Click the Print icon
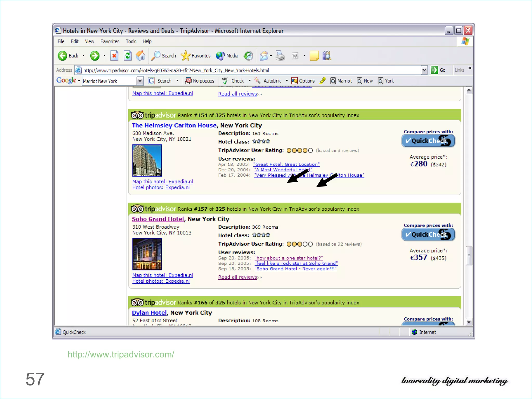 (280, 56)
